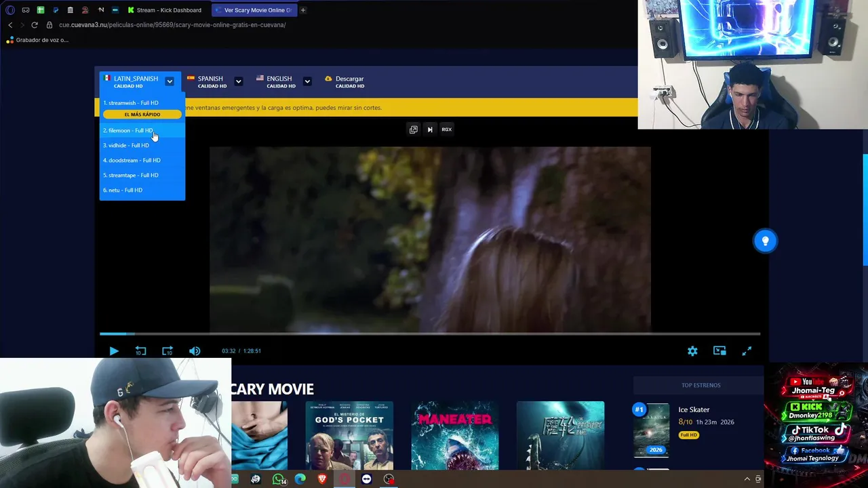Viewport: 868px width, 488px height.
Task: Show hidden system tray icons
Action: [x=747, y=479]
